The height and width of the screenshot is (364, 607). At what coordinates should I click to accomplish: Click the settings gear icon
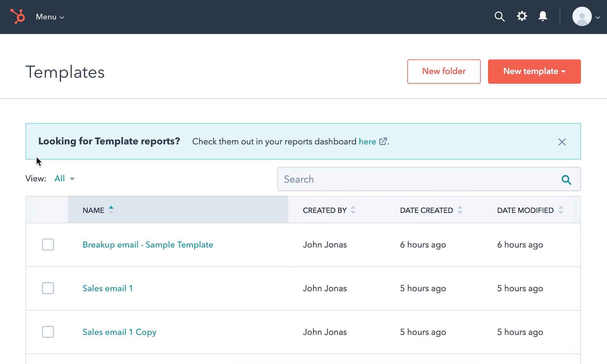(522, 16)
